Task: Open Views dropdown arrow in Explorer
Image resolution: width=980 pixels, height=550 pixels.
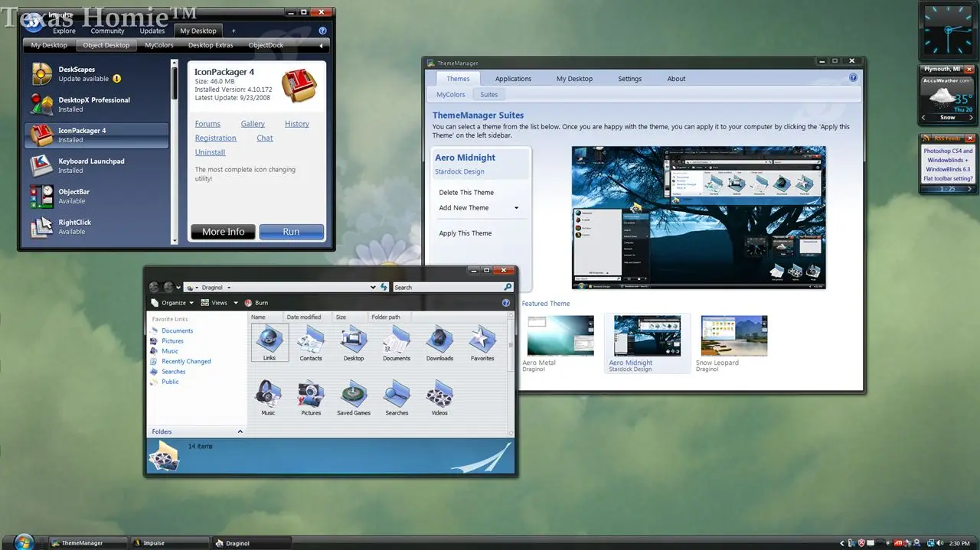Action: pyautogui.click(x=236, y=303)
